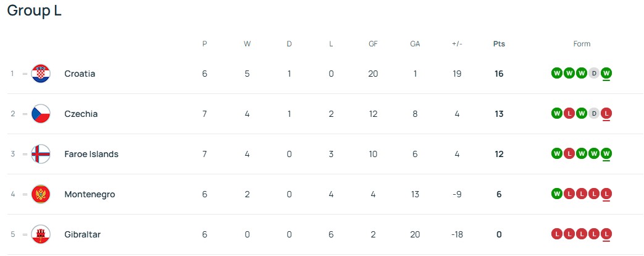Click Gibraltar's first loss form badge
This screenshot has width=644, height=256.
(556, 234)
